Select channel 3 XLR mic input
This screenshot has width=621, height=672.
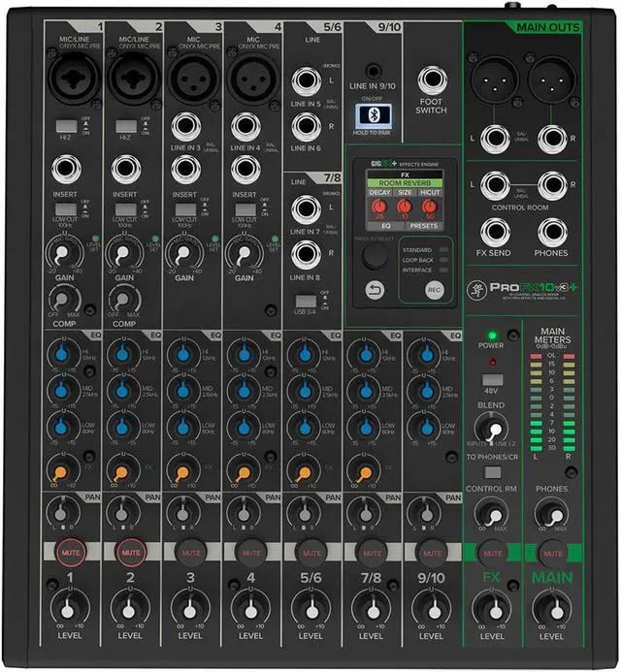click(193, 78)
